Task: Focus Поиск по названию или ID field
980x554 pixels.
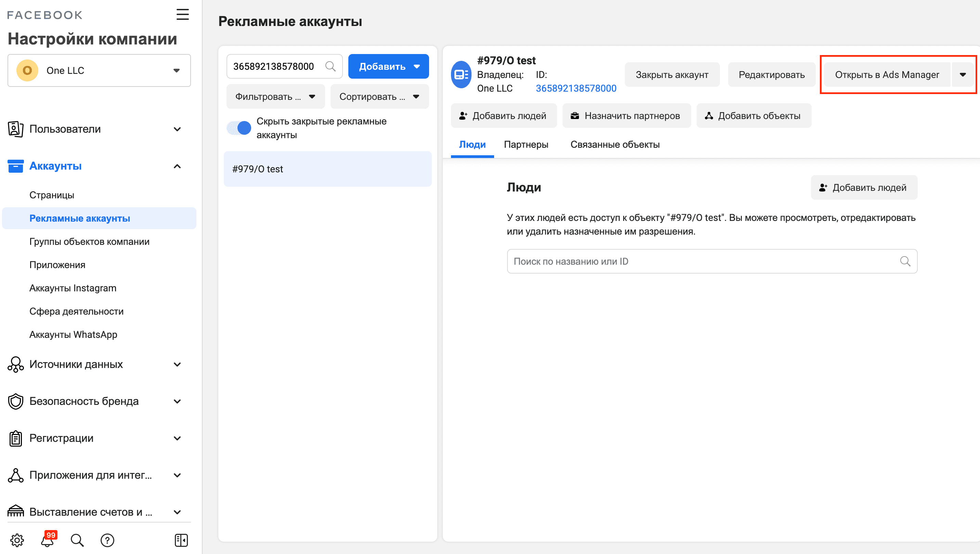Action: pos(712,261)
